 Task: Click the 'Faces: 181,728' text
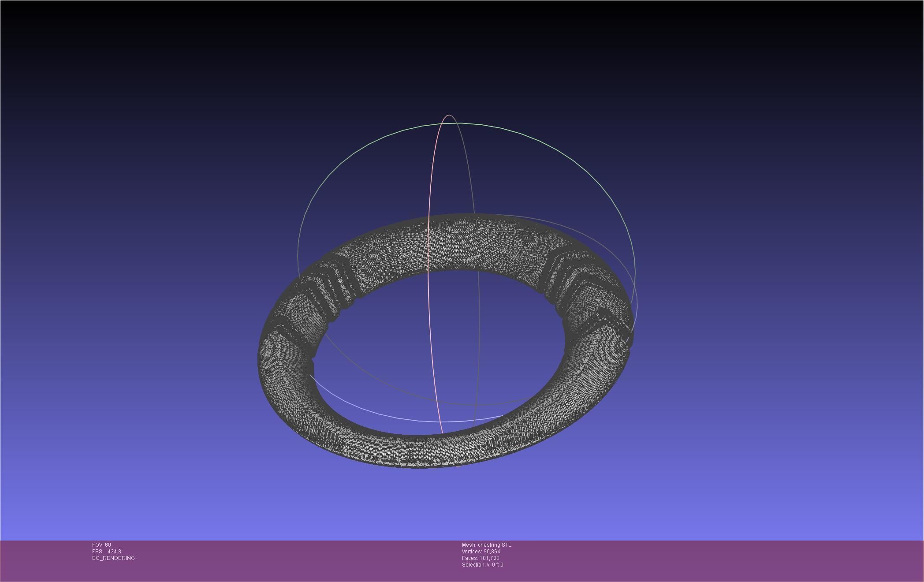[481, 558]
